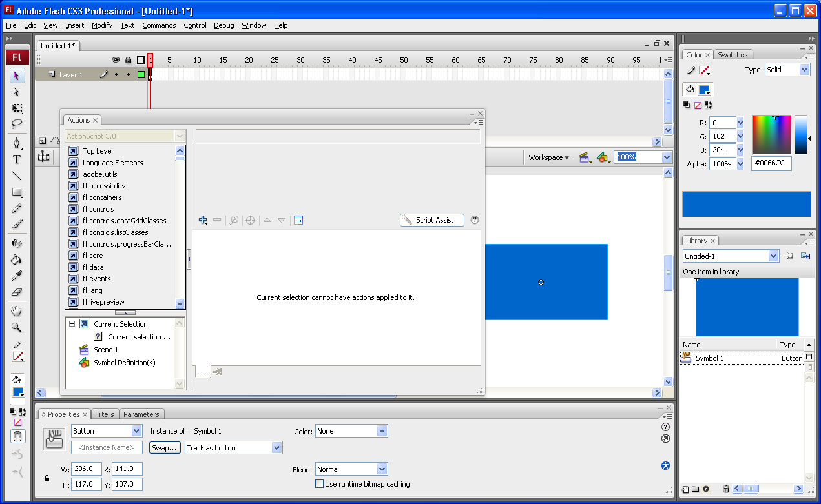Screen dimensions: 821x504
Task: Click Insert target path crosshair icon
Action: coord(250,220)
